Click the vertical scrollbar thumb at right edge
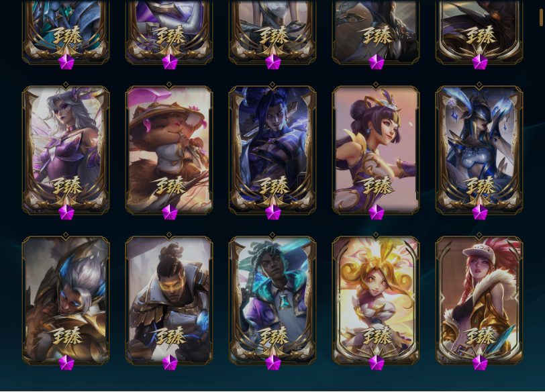Image resolution: width=545 pixels, height=392 pixels. (541, 17)
